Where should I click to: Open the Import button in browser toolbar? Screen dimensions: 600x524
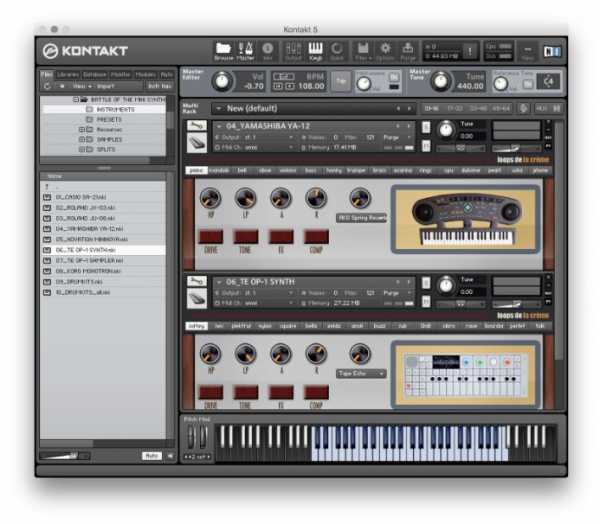click(x=105, y=86)
